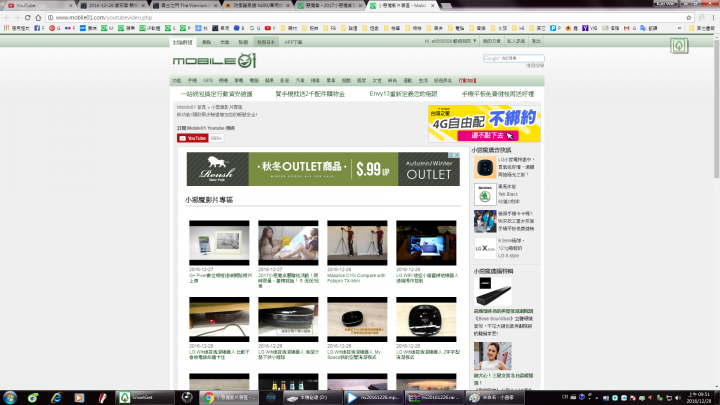Go back to previous page
The image size is (720, 405).
pyautogui.click(x=6, y=17)
